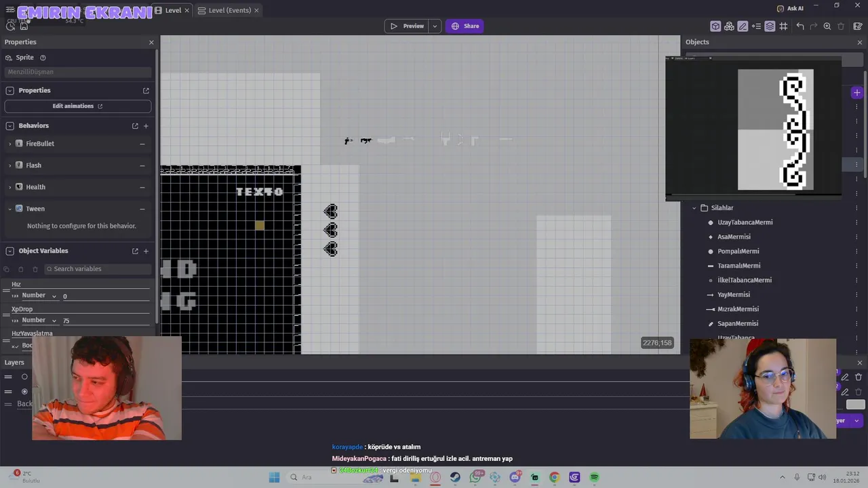
Task: Expand the FireBullet behavior
Action: pos(10,144)
